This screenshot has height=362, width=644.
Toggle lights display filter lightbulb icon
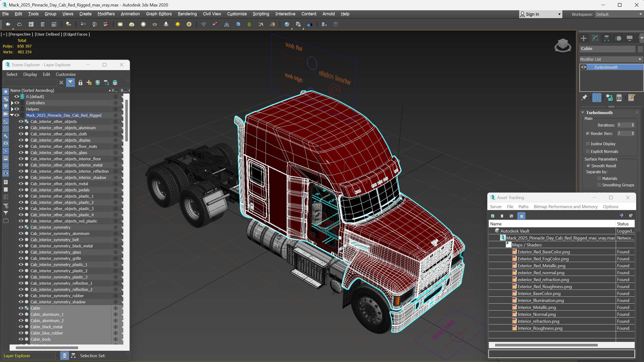6,106
